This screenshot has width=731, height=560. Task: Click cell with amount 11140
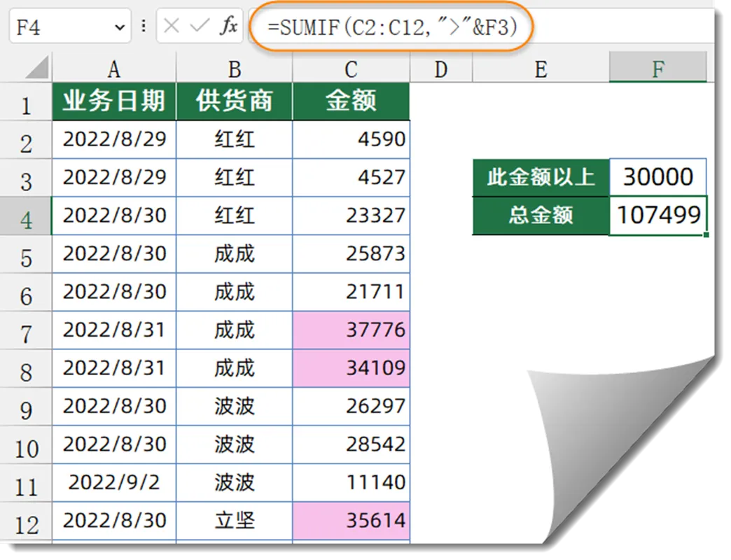[351, 483]
